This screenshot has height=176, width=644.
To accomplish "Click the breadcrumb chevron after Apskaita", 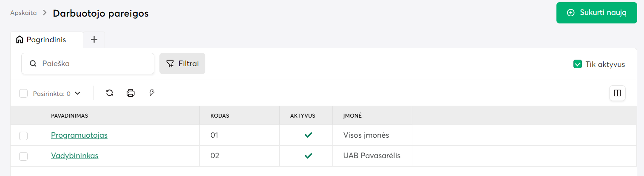I will (45, 13).
